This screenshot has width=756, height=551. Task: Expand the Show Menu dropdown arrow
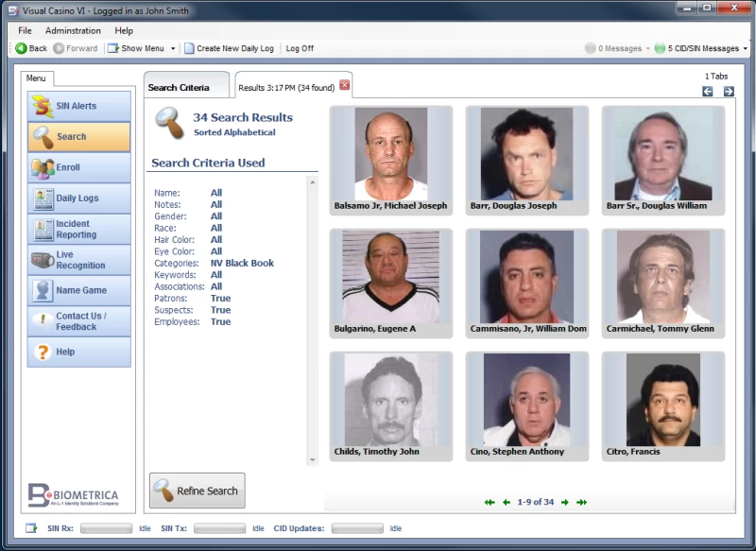coord(173,49)
